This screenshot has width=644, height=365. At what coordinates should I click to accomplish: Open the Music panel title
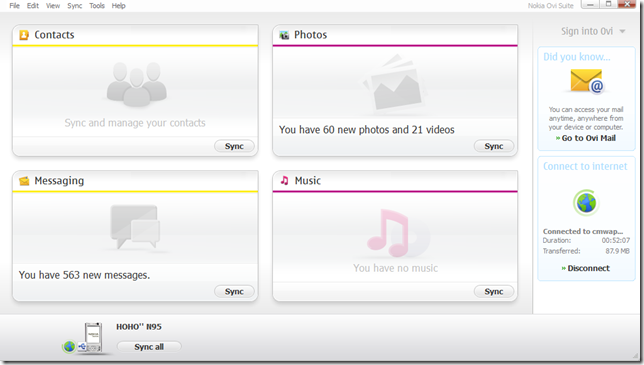point(308,181)
